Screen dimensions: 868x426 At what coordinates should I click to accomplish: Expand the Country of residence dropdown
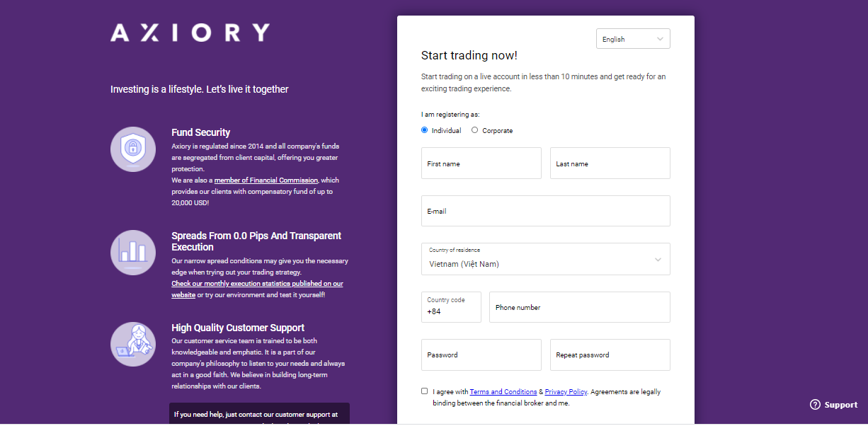point(546,259)
